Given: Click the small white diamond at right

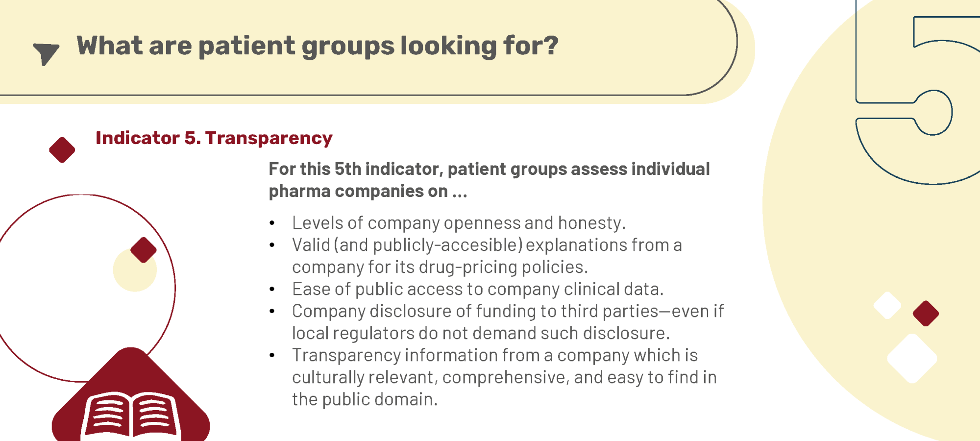Looking at the screenshot, I should click(x=887, y=305).
